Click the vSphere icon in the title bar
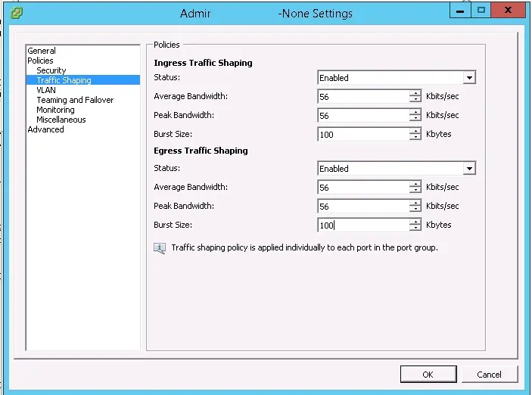The height and width of the screenshot is (395, 532). point(17,13)
